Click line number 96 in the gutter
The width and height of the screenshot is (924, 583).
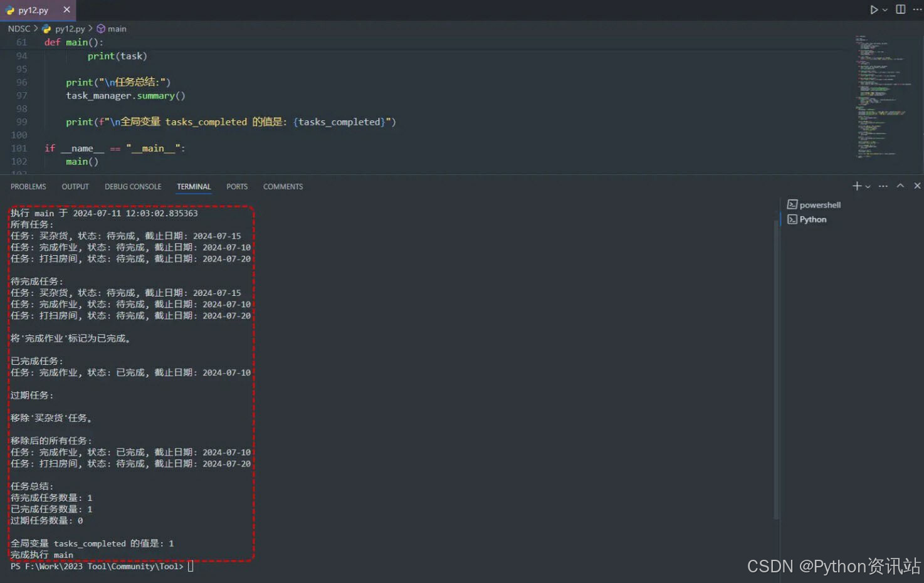[22, 83]
